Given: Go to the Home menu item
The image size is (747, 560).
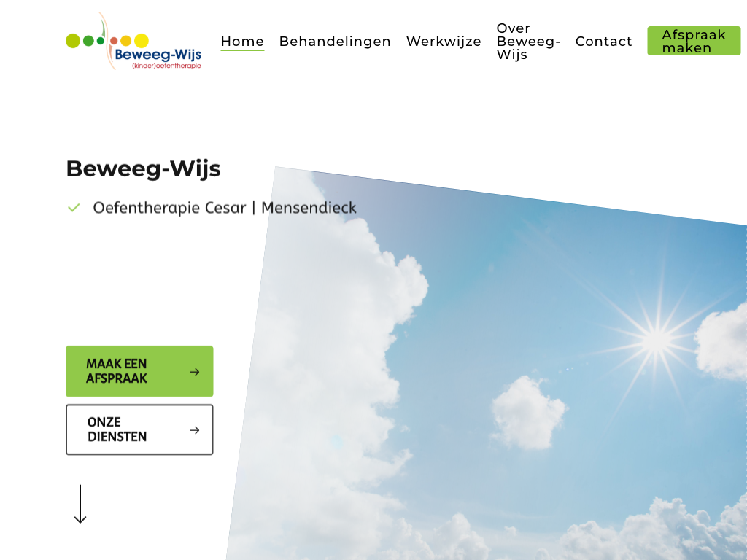Looking at the screenshot, I should click(242, 42).
